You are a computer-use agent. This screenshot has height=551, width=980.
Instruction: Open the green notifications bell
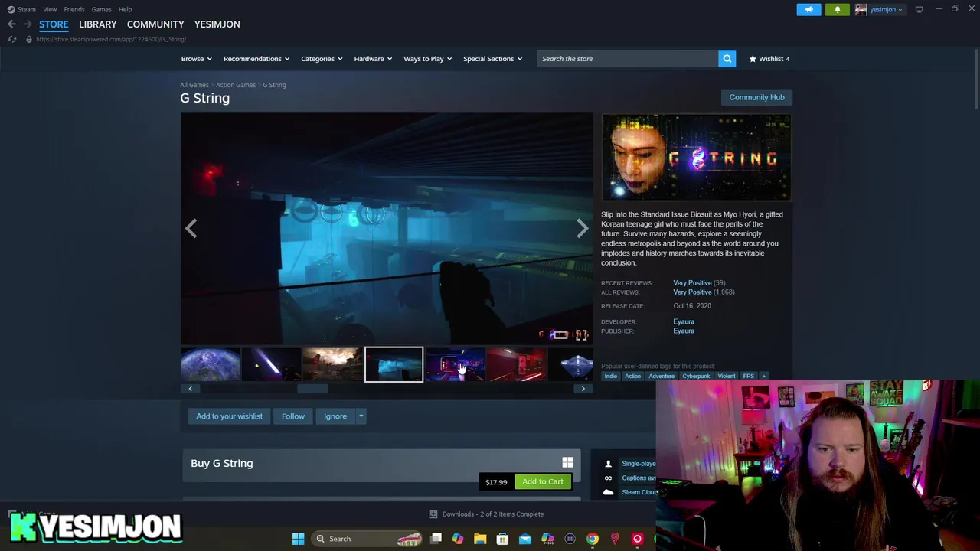pyautogui.click(x=837, y=9)
